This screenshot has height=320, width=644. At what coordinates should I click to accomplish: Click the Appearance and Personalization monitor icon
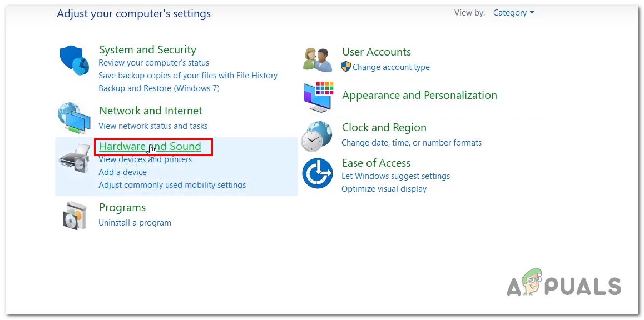tap(318, 97)
